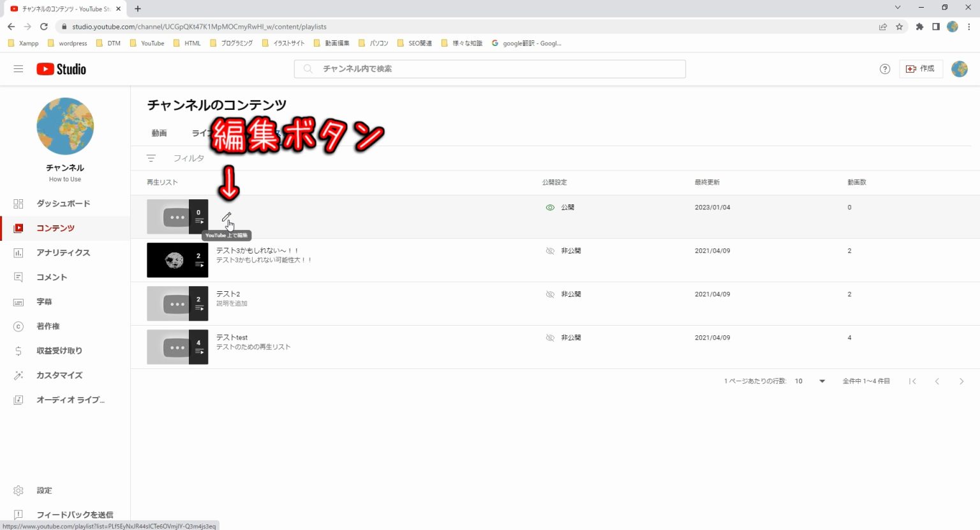Open the Chrome tab search chevron

pos(897,8)
